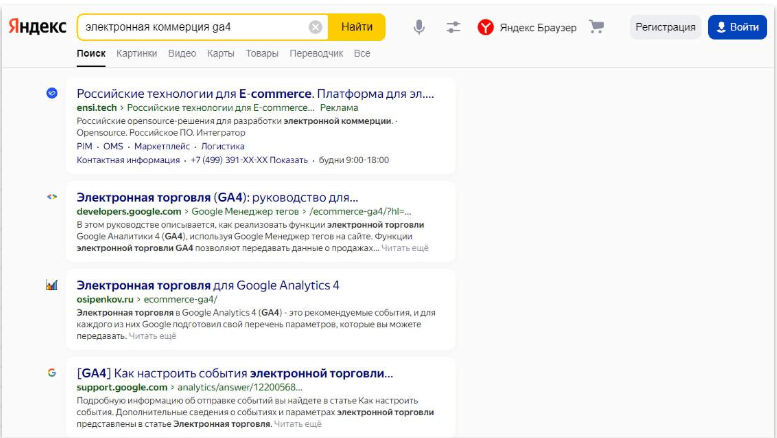Expand 'Читать ещё' in developers.google.com snippet
777x438 pixels.
coord(405,248)
